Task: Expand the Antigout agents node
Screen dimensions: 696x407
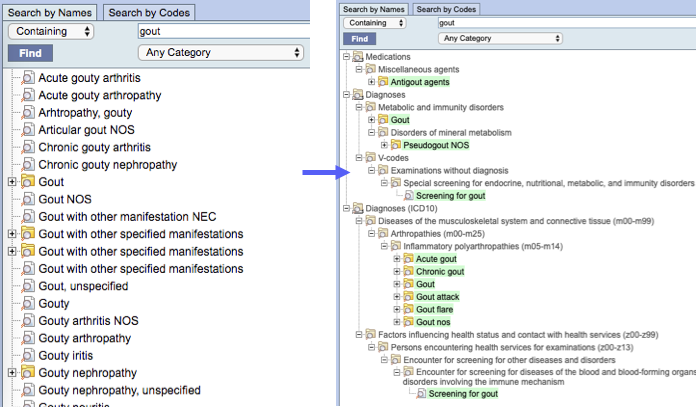Action: tap(371, 82)
